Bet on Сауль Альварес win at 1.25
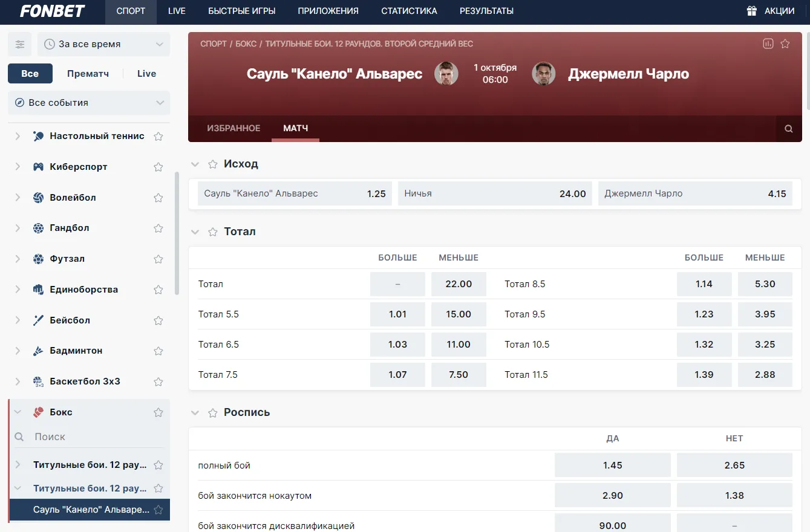Screen dimensions: 810x532 295,193
